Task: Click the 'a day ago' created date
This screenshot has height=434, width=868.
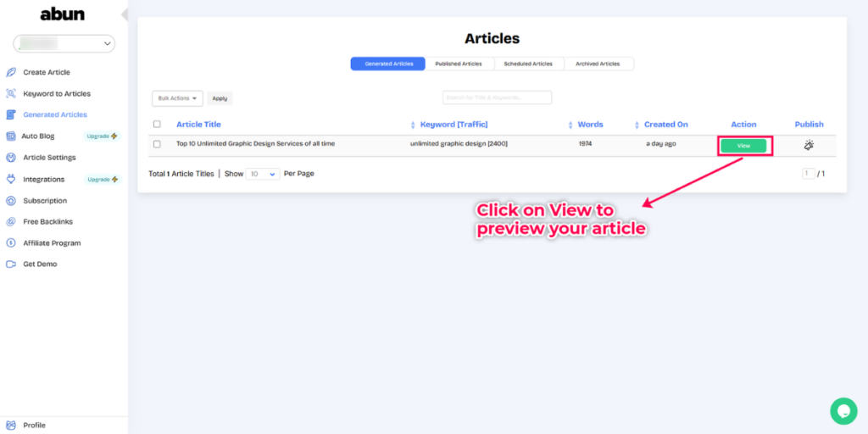Action: click(661, 144)
